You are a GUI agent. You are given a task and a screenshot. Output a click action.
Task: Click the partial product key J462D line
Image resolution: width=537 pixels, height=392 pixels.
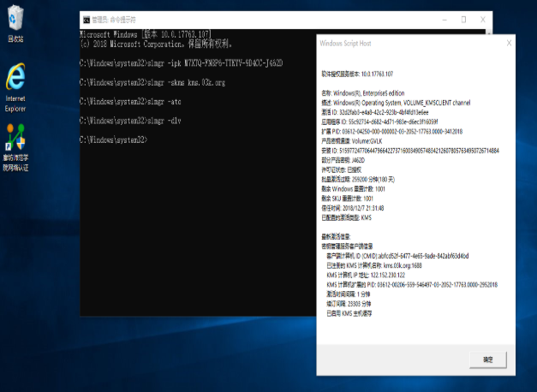pyautogui.click(x=343, y=160)
